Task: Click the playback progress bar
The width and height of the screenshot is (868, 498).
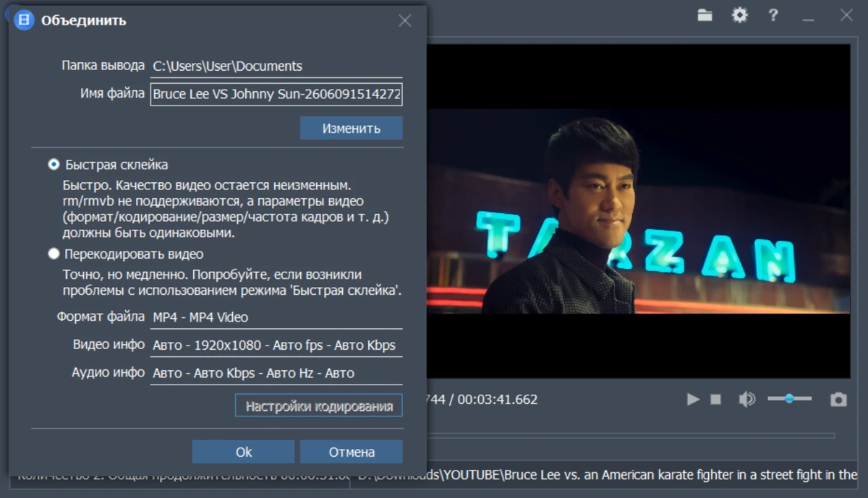Action: click(630, 436)
